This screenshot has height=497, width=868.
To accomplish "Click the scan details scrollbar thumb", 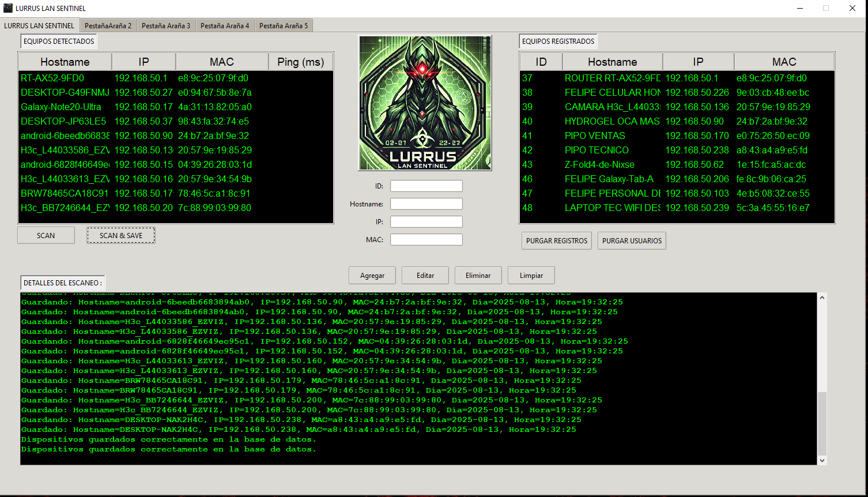I will 822,424.
